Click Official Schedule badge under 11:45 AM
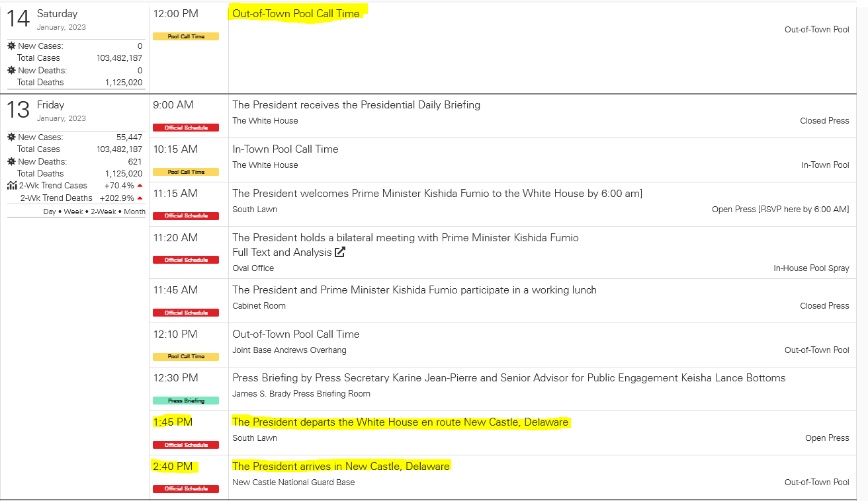 (186, 313)
